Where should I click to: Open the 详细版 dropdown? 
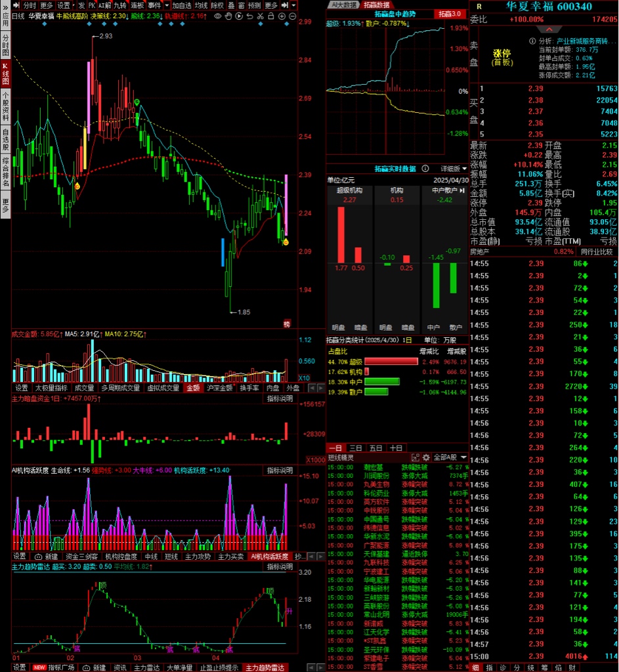(454, 169)
